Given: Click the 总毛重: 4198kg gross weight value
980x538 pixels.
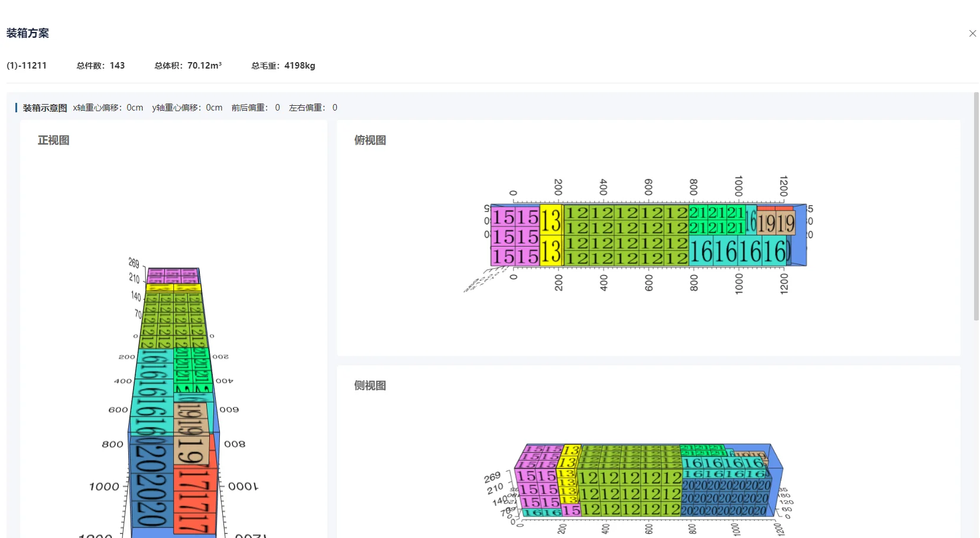Looking at the screenshot, I should (283, 66).
